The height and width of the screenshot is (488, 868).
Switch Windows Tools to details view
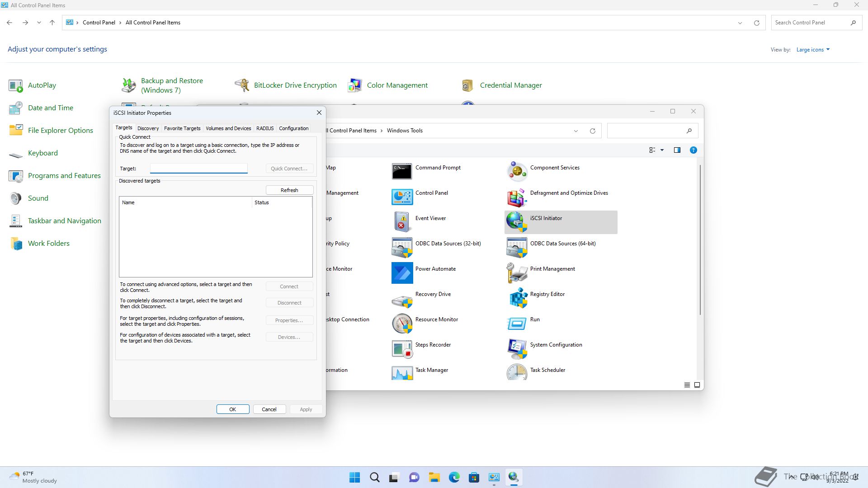[x=687, y=385]
